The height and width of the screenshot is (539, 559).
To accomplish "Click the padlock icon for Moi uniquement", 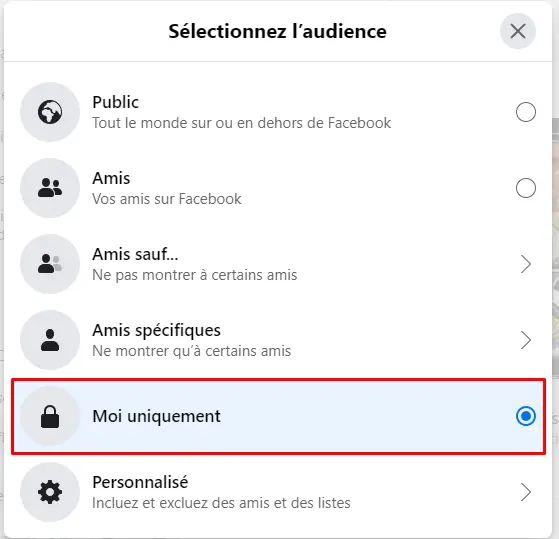I will point(50,416).
